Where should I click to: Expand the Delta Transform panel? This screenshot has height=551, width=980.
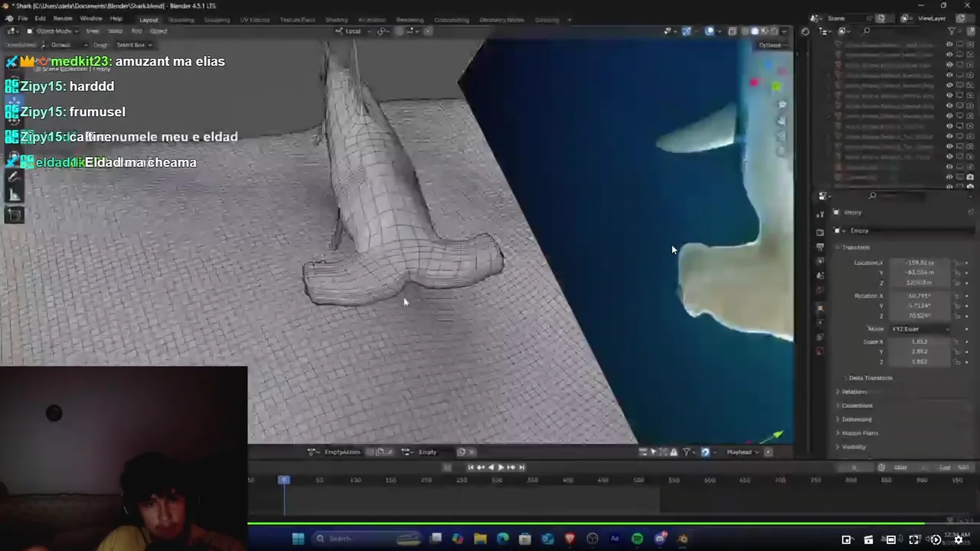coord(870,378)
